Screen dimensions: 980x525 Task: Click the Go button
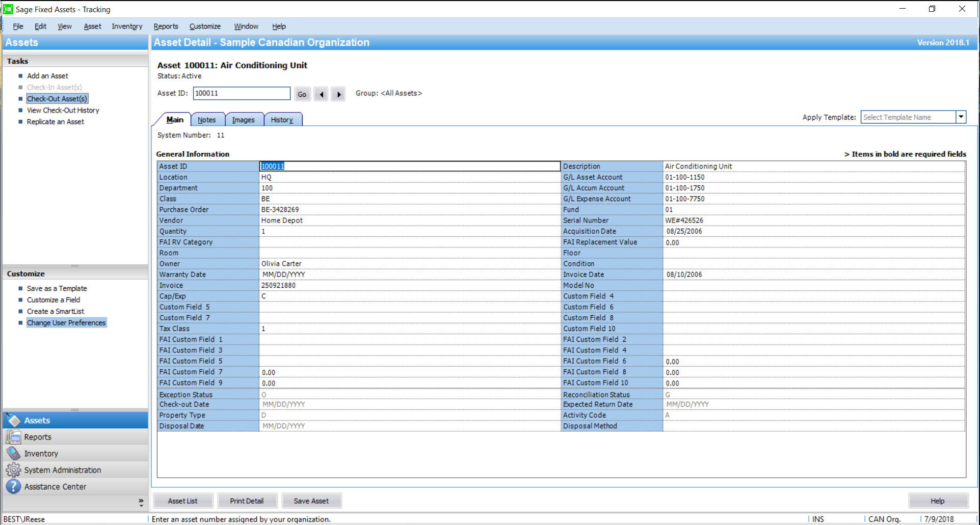coord(302,94)
